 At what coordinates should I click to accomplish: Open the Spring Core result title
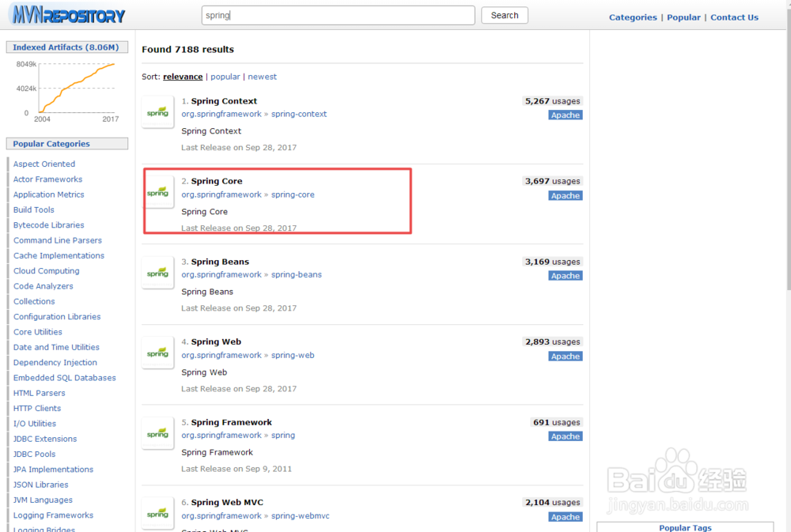(x=217, y=181)
